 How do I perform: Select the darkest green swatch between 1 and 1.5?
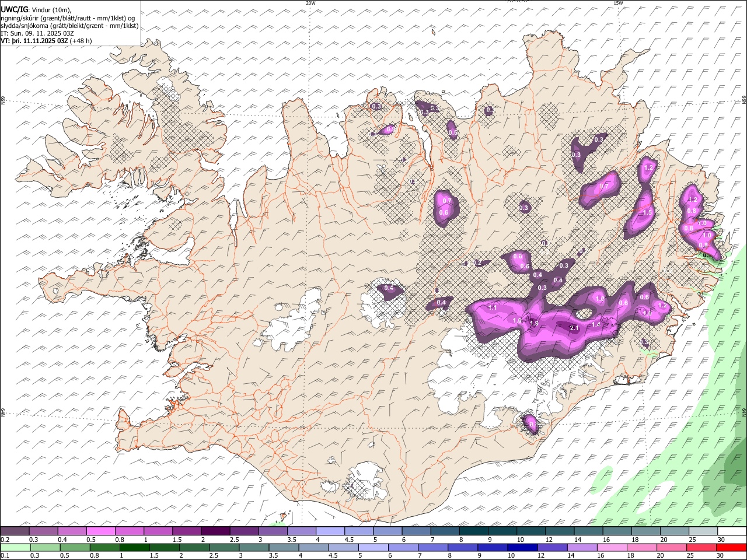point(134,547)
